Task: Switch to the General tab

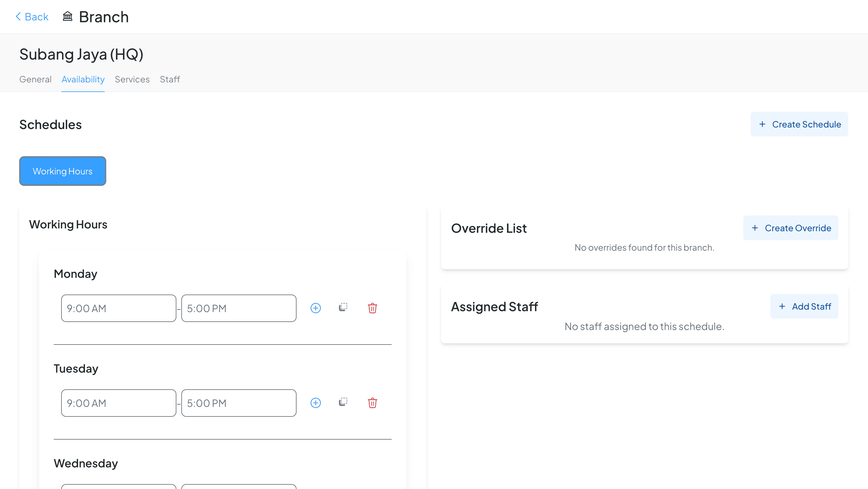Action: tap(36, 79)
